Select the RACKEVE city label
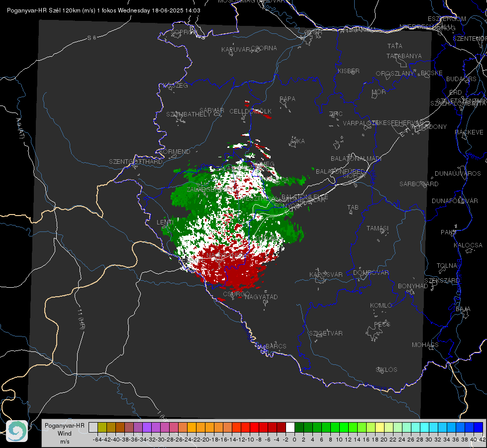The image size is (487, 448). (x=469, y=132)
